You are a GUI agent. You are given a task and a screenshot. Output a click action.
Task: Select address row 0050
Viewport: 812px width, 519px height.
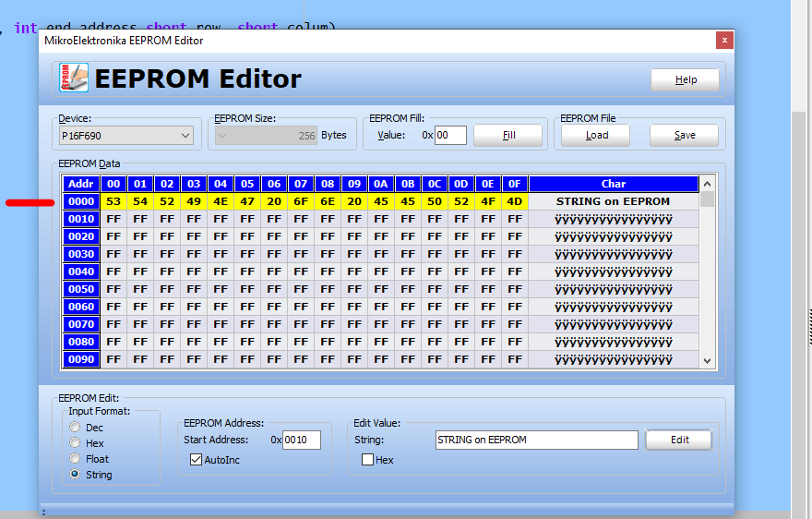[81, 289]
